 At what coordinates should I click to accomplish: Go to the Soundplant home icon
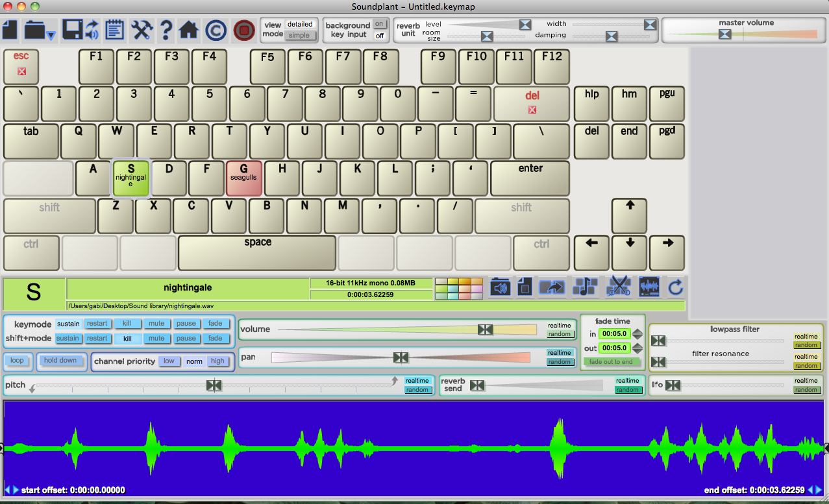click(x=189, y=30)
